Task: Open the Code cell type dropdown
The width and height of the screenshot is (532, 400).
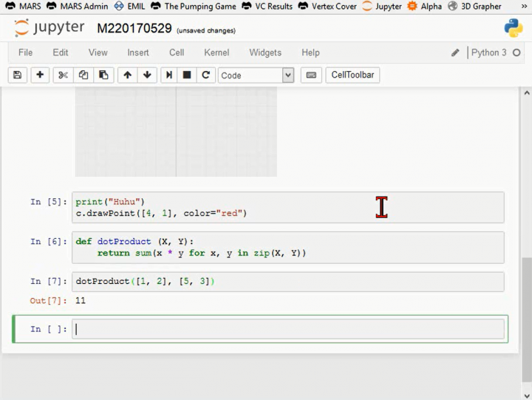Action: click(x=256, y=75)
